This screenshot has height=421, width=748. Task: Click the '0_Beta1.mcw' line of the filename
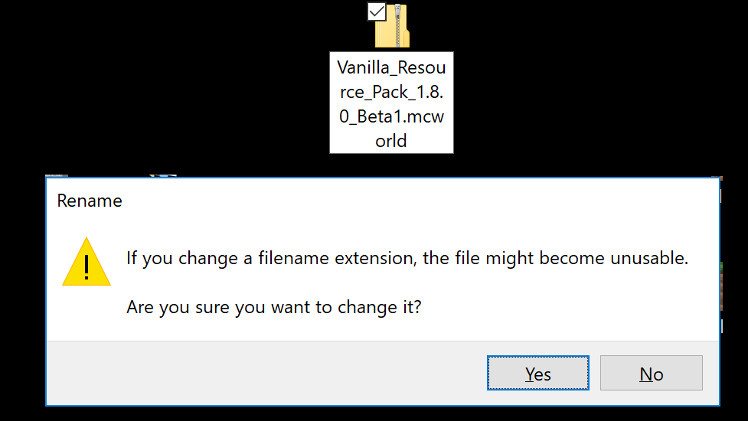coord(391,116)
